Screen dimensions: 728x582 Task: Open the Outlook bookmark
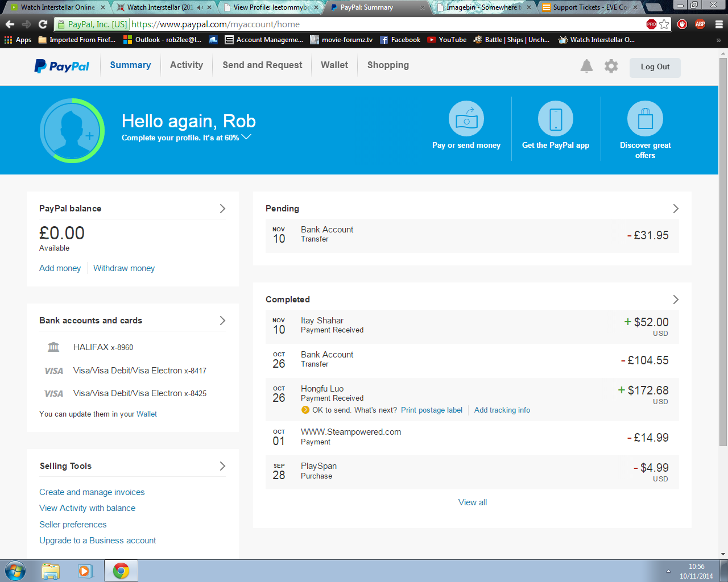click(x=163, y=40)
